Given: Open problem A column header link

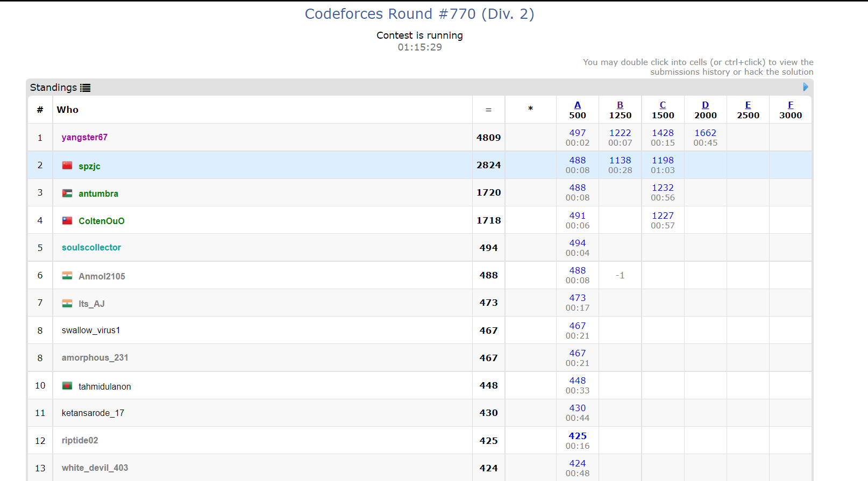Looking at the screenshot, I should (x=578, y=105).
